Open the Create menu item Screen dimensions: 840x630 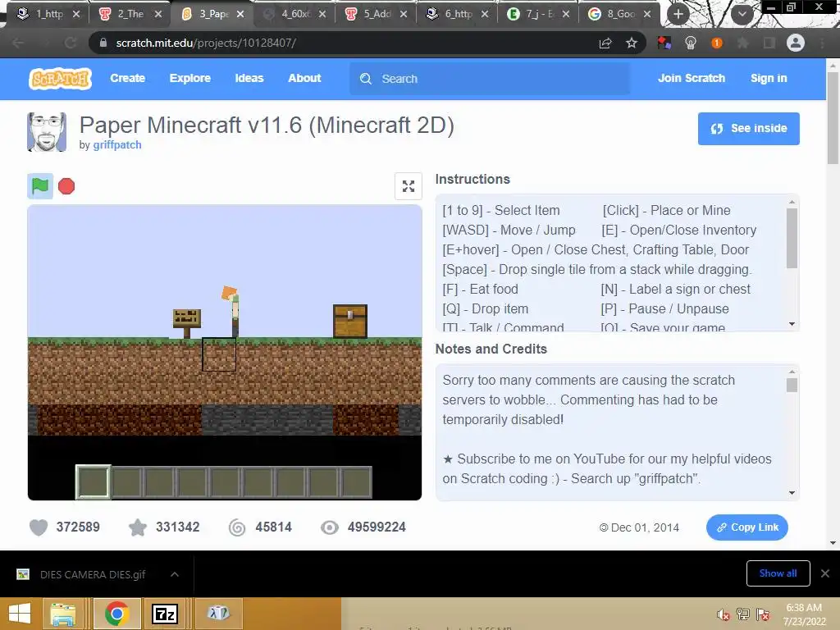tap(127, 78)
